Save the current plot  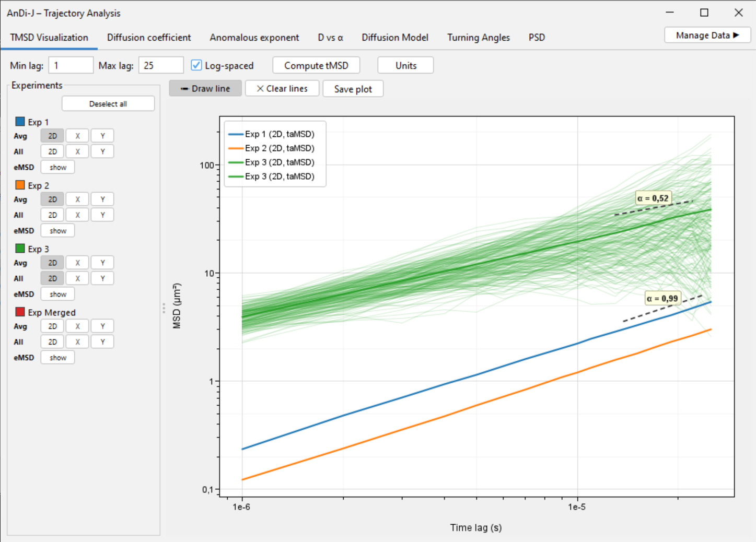353,89
